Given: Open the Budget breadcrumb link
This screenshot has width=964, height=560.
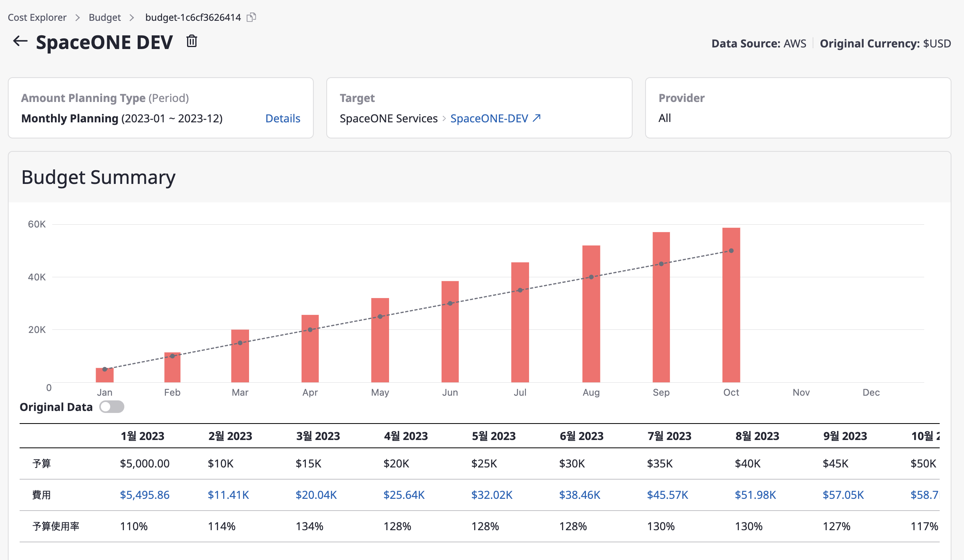Looking at the screenshot, I should pyautogui.click(x=105, y=17).
